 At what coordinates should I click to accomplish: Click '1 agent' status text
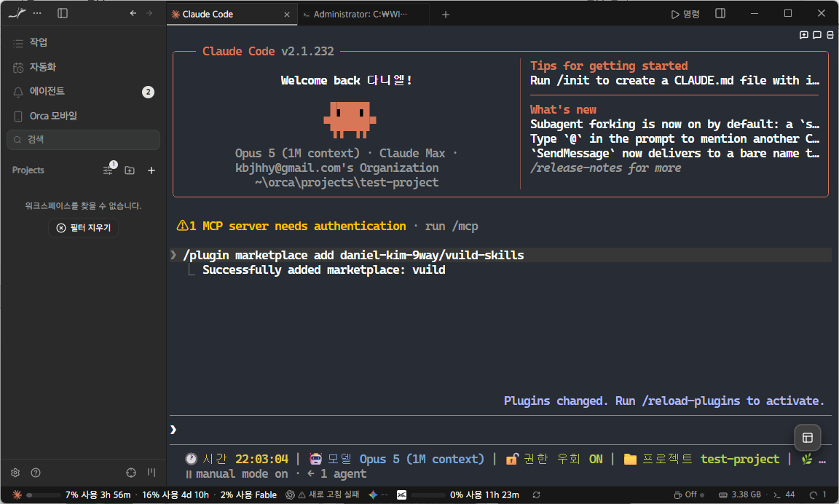coord(343,474)
